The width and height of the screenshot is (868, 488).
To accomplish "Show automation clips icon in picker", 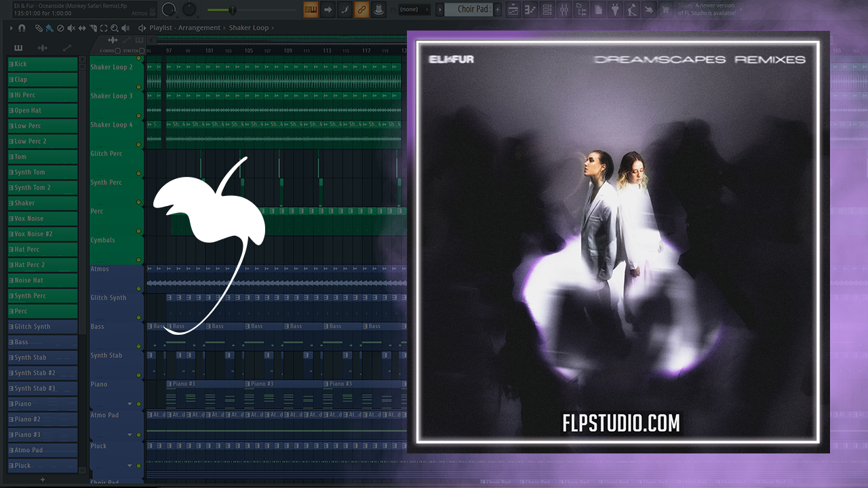I will tap(67, 48).
